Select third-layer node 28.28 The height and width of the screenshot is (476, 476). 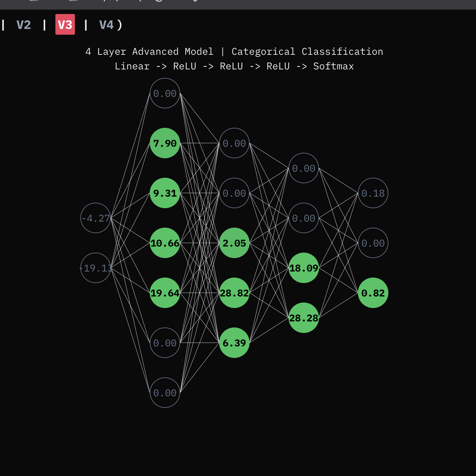[x=304, y=318]
